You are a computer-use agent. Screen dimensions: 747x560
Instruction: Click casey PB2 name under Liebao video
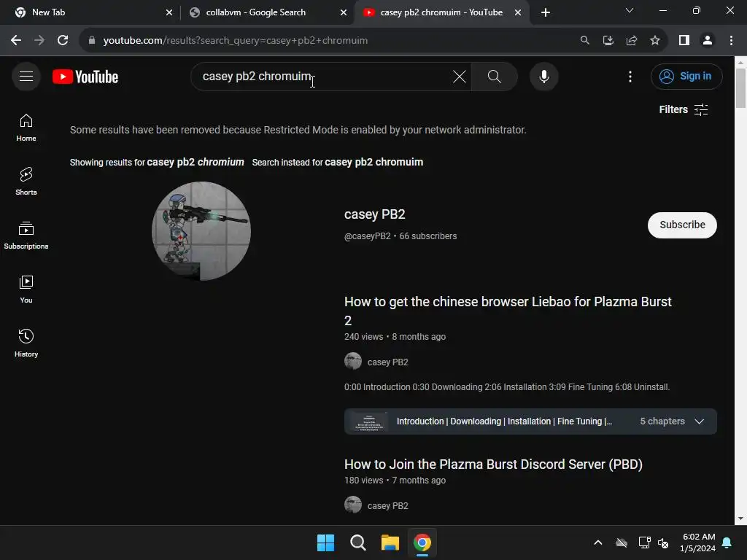tap(388, 362)
